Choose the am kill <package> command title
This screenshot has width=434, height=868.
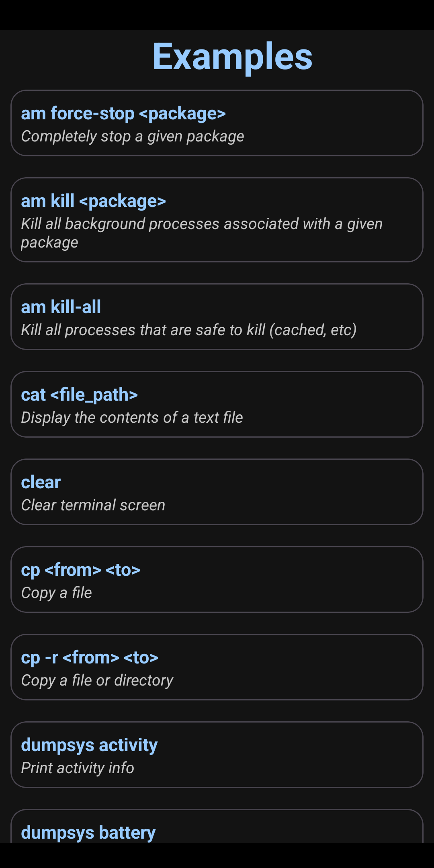(x=93, y=201)
